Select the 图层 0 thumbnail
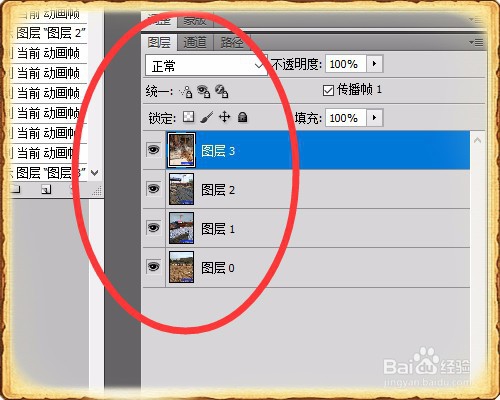 pos(181,267)
